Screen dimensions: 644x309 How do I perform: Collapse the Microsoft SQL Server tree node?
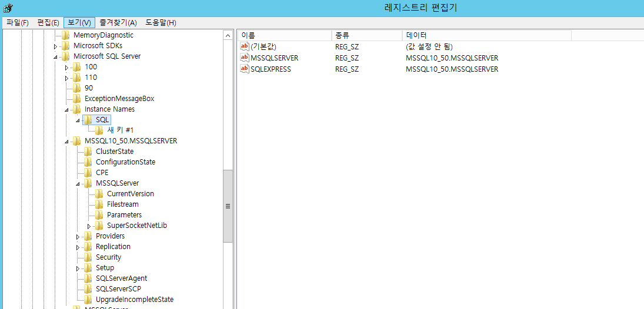click(x=56, y=57)
